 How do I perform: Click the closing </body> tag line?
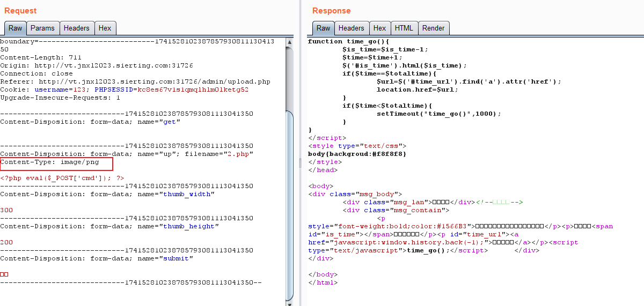323,274
